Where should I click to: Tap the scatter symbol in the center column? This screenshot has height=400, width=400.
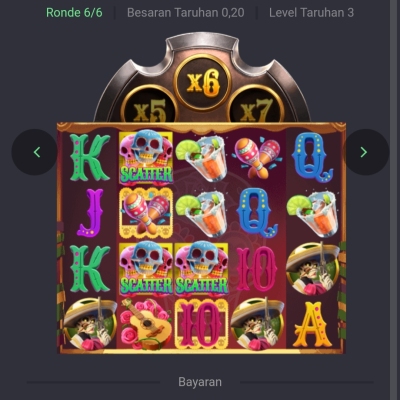(x=201, y=268)
